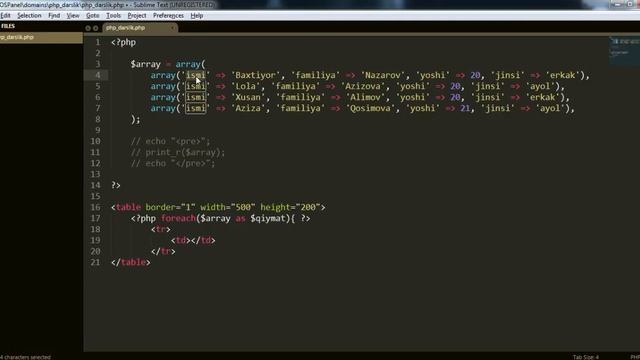Open the Tab Size: 4 setting
The height and width of the screenshot is (360, 640).
(586, 357)
